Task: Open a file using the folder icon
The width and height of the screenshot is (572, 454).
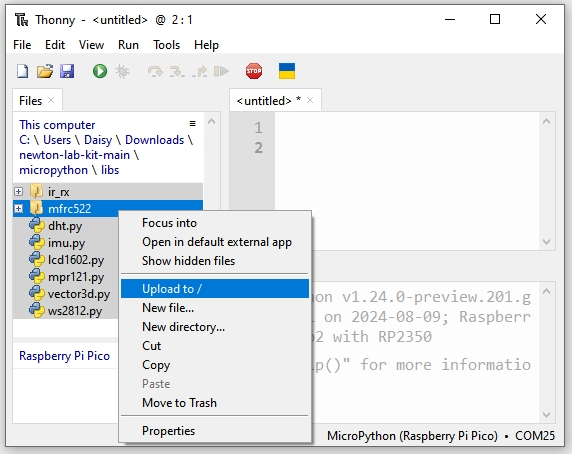Action: pos(45,71)
